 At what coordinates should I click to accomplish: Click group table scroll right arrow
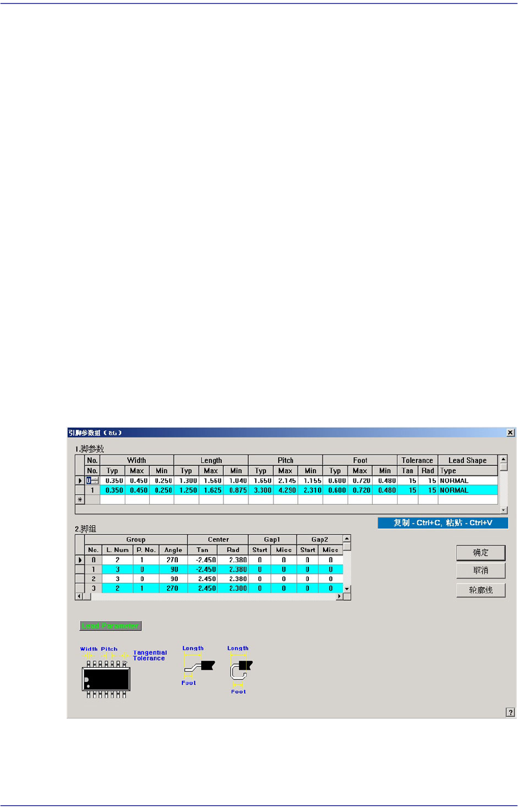click(340, 596)
